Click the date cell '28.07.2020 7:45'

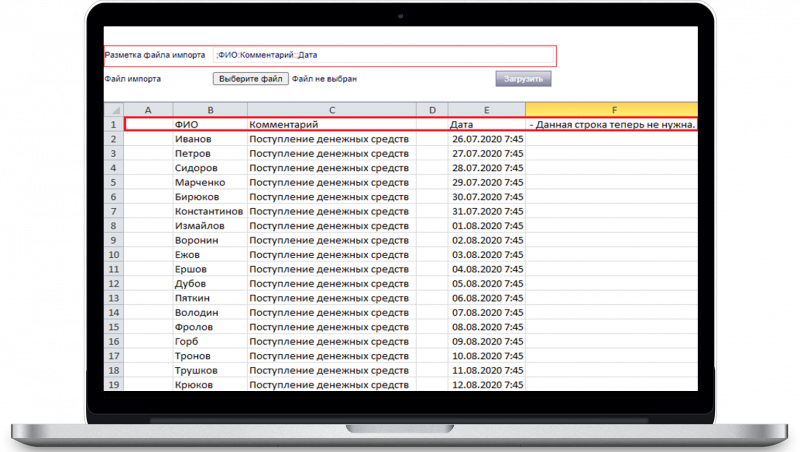(x=487, y=168)
